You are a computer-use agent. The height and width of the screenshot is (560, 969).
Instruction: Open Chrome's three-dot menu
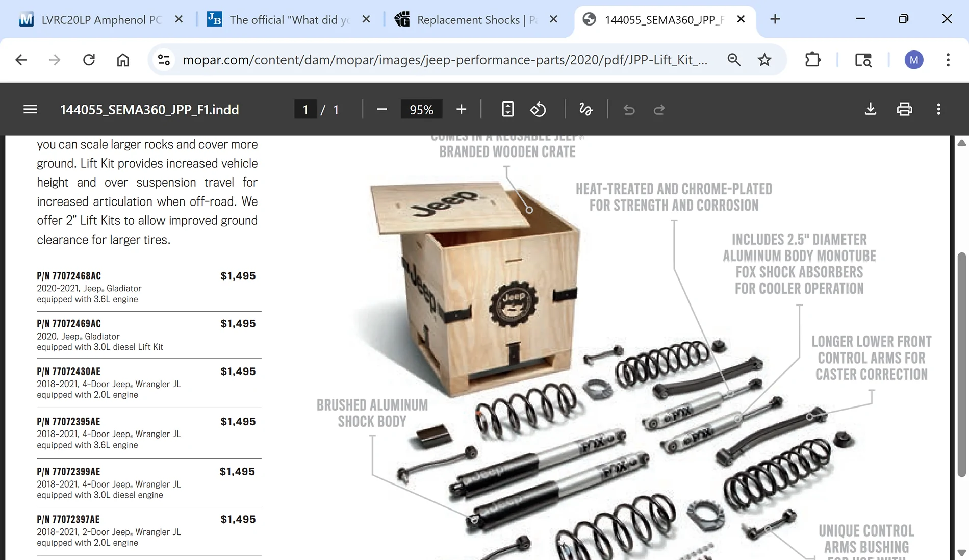pos(948,60)
